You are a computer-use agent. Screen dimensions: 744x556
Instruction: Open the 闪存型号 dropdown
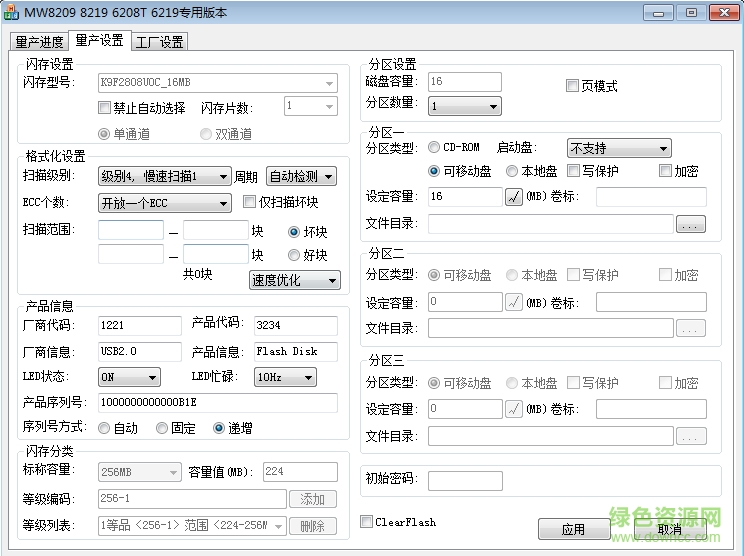click(218, 83)
